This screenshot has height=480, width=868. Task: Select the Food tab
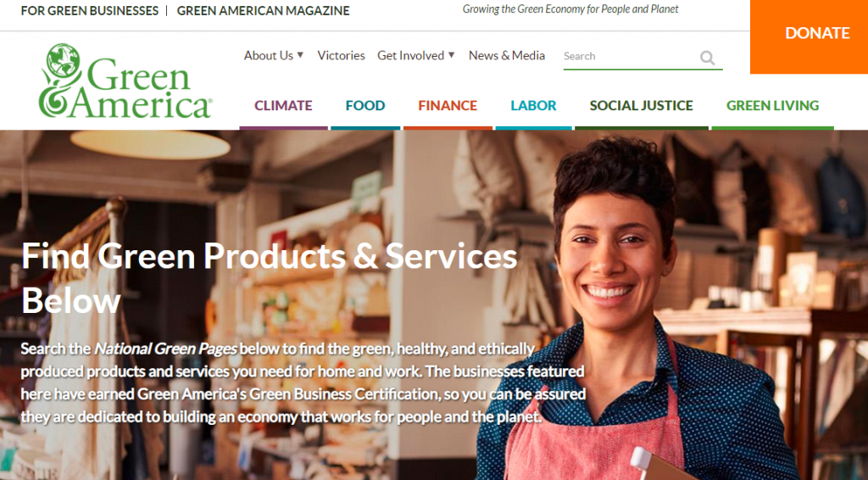(365, 106)
